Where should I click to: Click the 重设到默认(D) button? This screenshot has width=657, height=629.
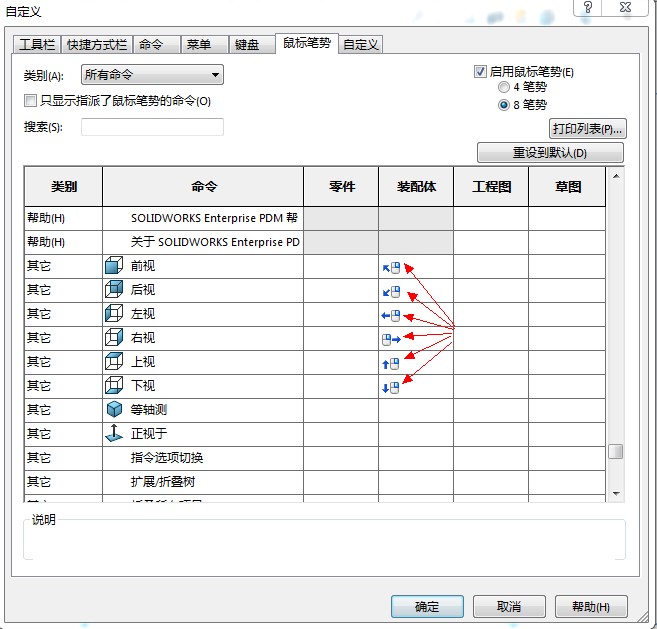point(550,153)
